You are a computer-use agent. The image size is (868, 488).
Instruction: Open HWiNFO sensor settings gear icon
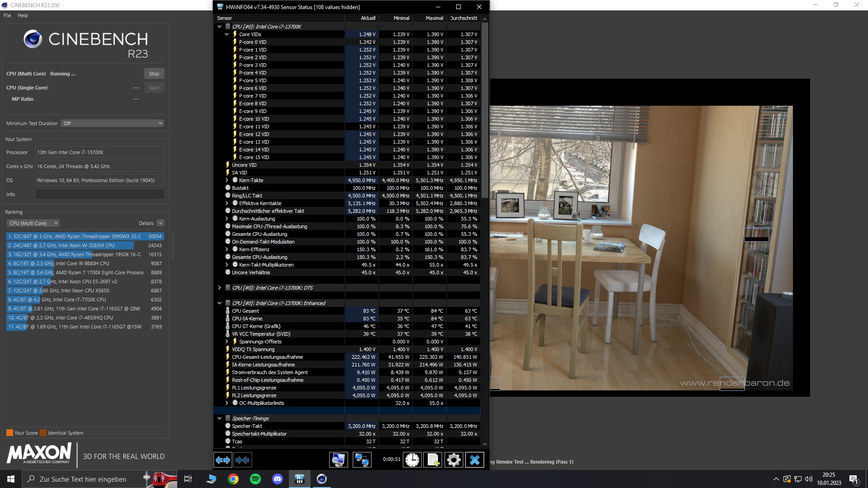tap(453, 460)
